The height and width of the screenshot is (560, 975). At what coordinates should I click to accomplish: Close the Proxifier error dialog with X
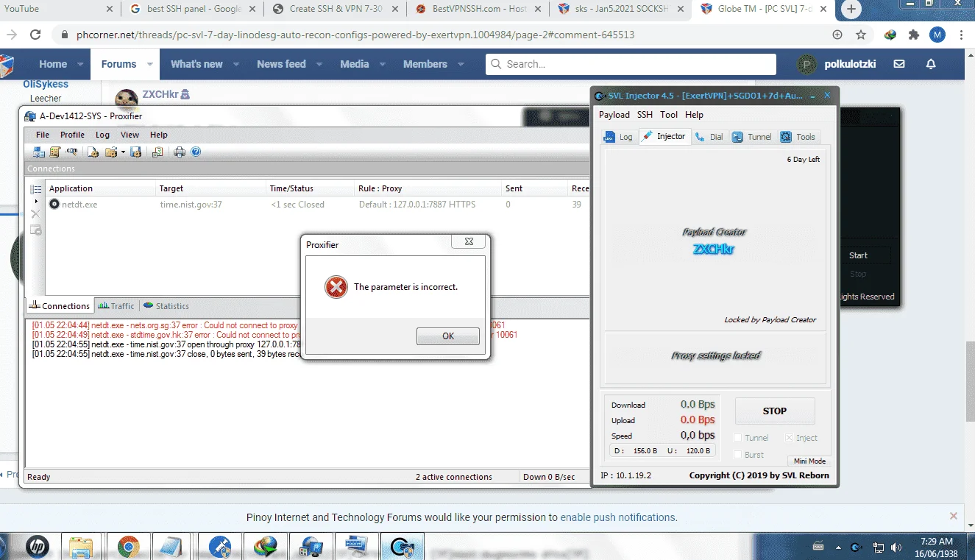click(x=468, y=241)
